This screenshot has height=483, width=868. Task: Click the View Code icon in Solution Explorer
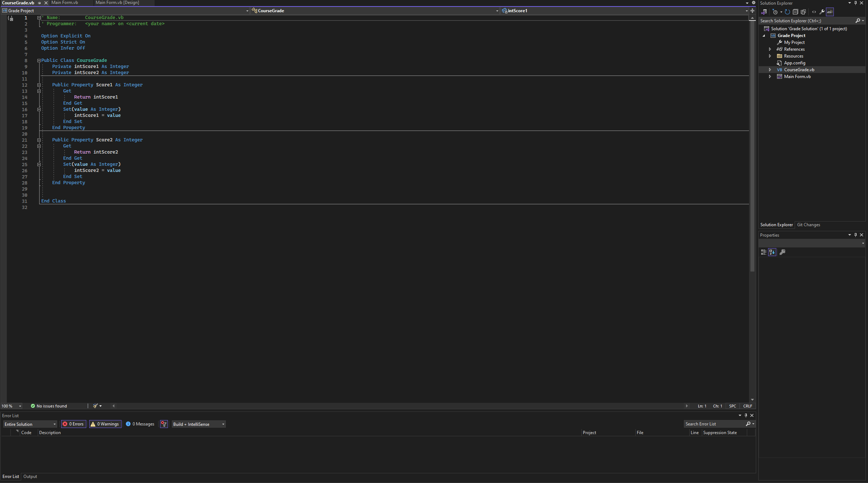click(x=814, y=12)
